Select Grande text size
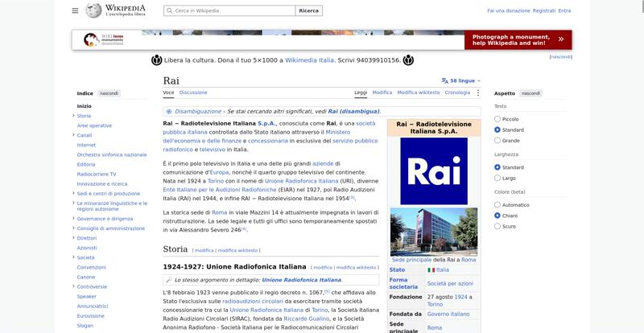The width and height of the screenshot is (644, 333). click(x=497, y=141)
